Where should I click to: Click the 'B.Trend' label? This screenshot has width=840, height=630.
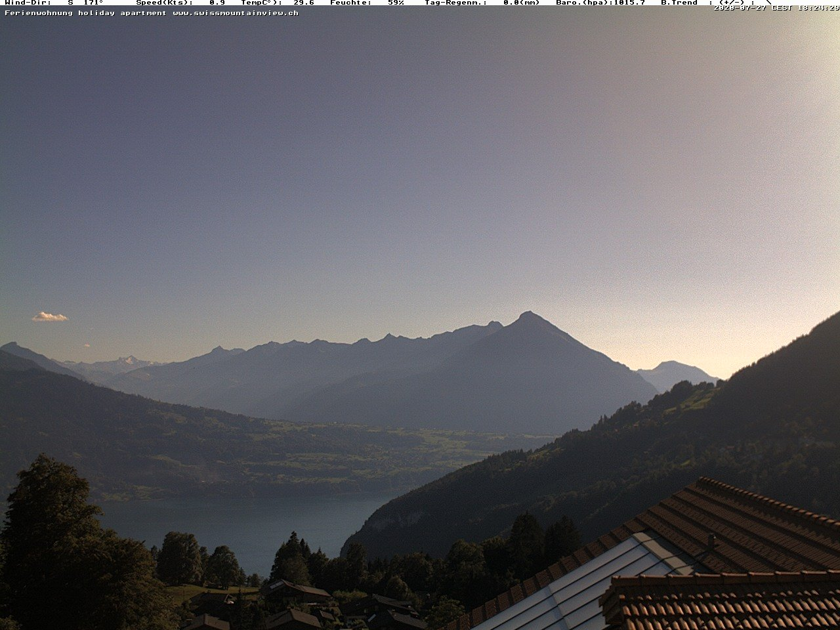pos(679,3)
